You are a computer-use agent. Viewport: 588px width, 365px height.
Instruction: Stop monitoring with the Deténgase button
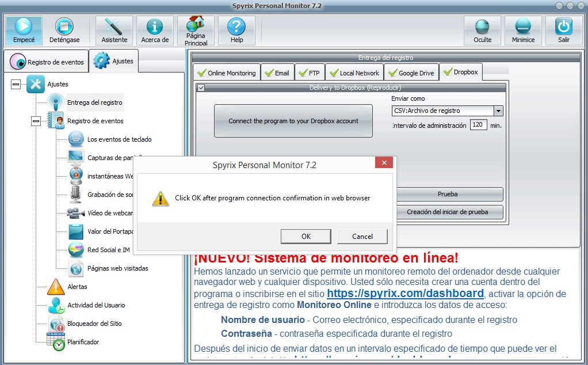point(64,31)
